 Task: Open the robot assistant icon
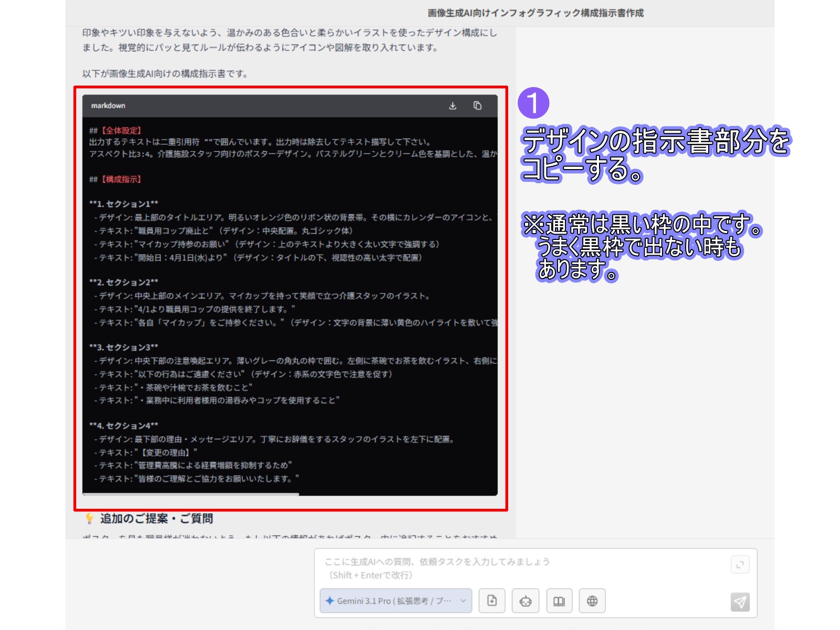point(526,601)
